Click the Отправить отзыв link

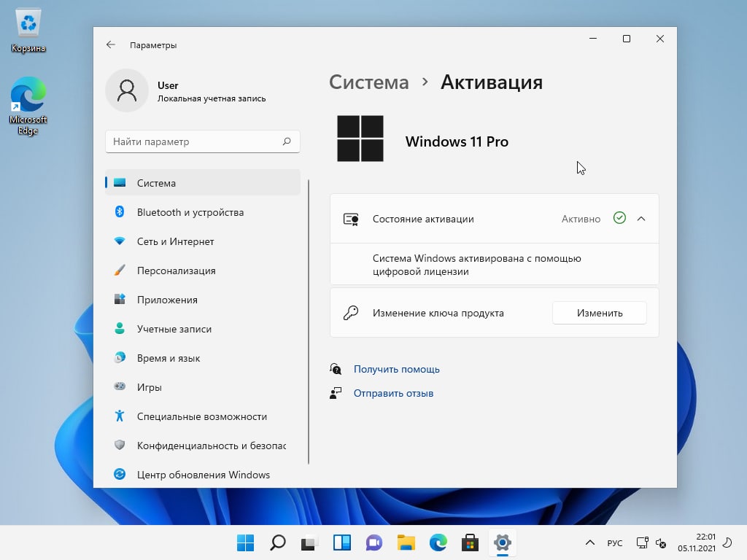pos(393,393)
